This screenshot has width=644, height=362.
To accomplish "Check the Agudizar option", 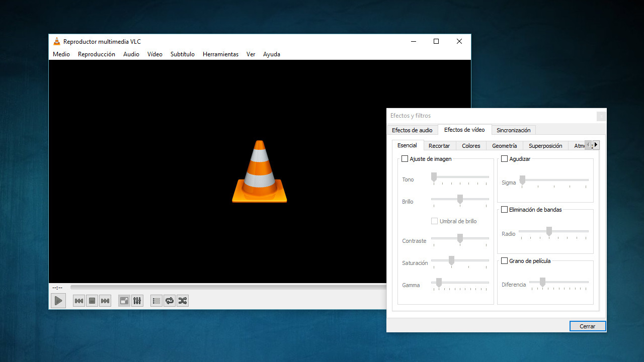I will point(504,158).
